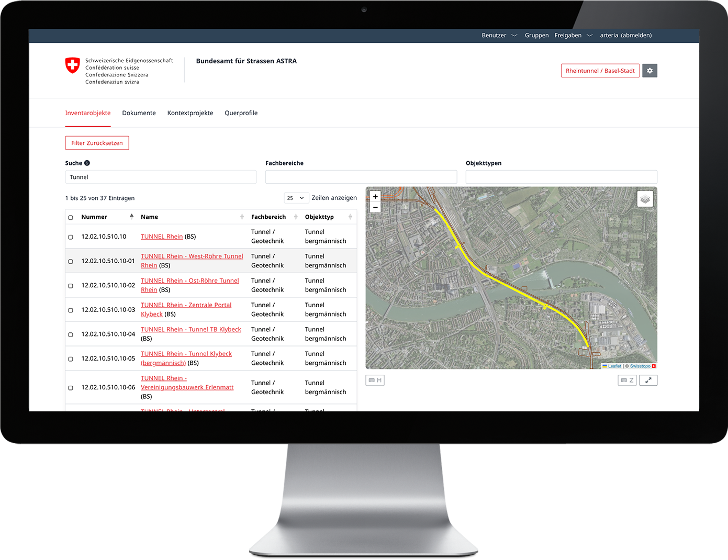Click the keyboard shortcut H button
This screenshot has height=560, width=728.
coord(375,380)
